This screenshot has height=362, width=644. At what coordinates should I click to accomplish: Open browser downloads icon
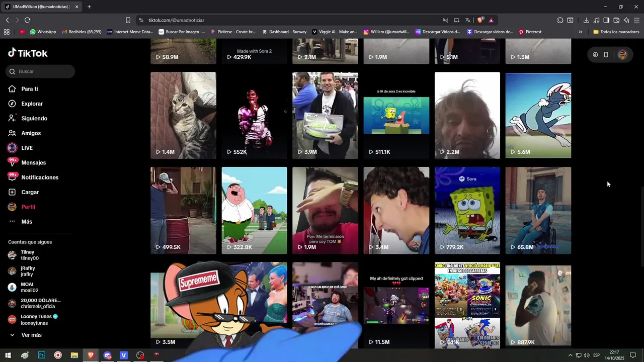click(586, 20)
